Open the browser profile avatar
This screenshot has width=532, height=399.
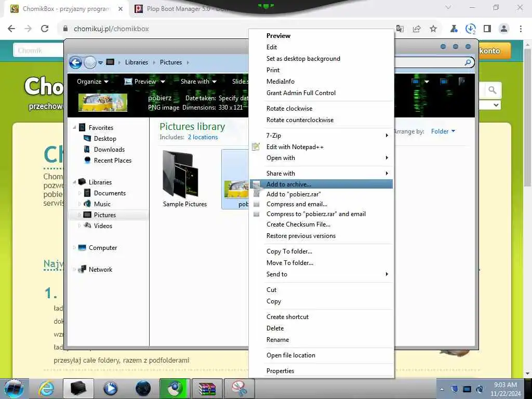click(504, 29)
